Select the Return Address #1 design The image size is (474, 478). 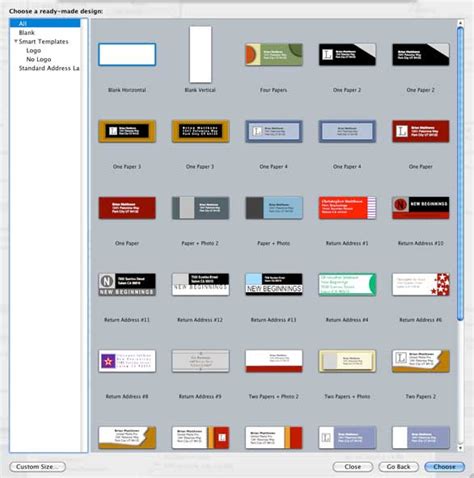(347, 208)
